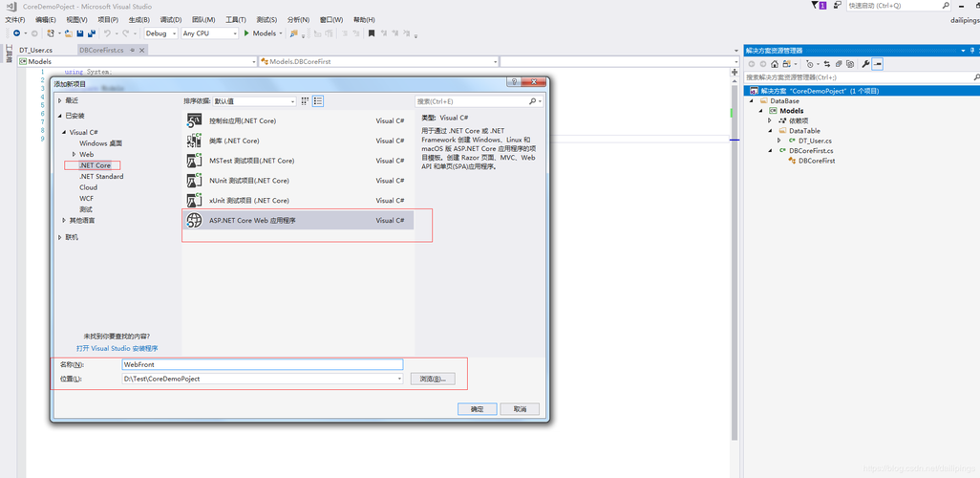Open the Debug configuration dropdown

(160, 33)
